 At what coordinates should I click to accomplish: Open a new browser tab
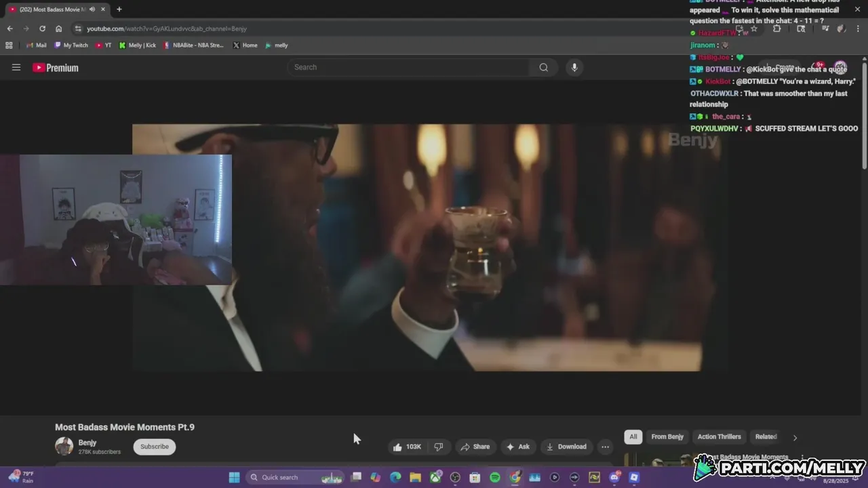pyautogui.click(x=119, y=9)
